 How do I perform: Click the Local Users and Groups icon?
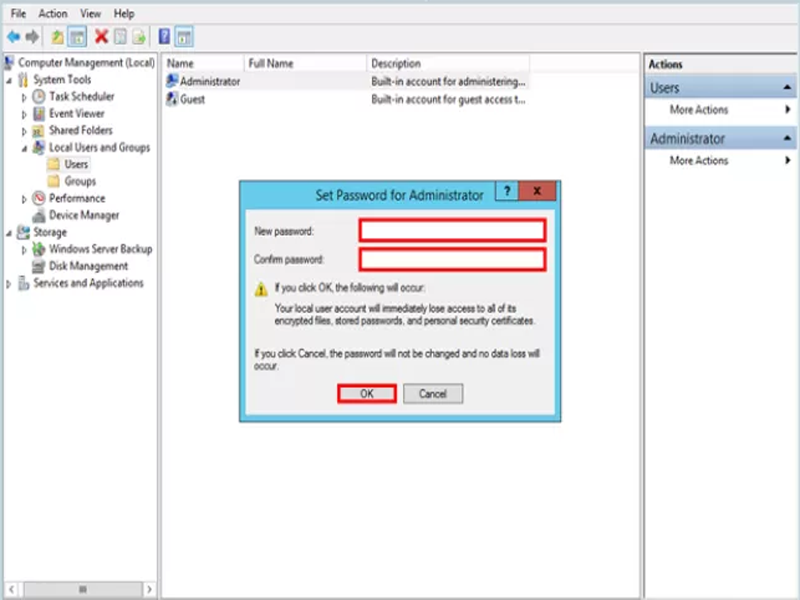(x=39, y=147)
